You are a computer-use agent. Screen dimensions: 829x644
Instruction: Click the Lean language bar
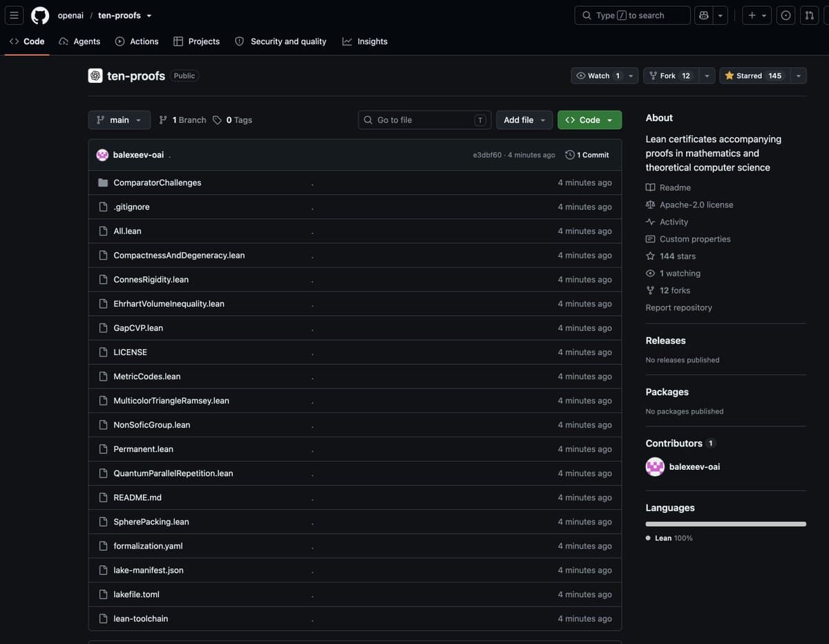(x=725, y=524)
